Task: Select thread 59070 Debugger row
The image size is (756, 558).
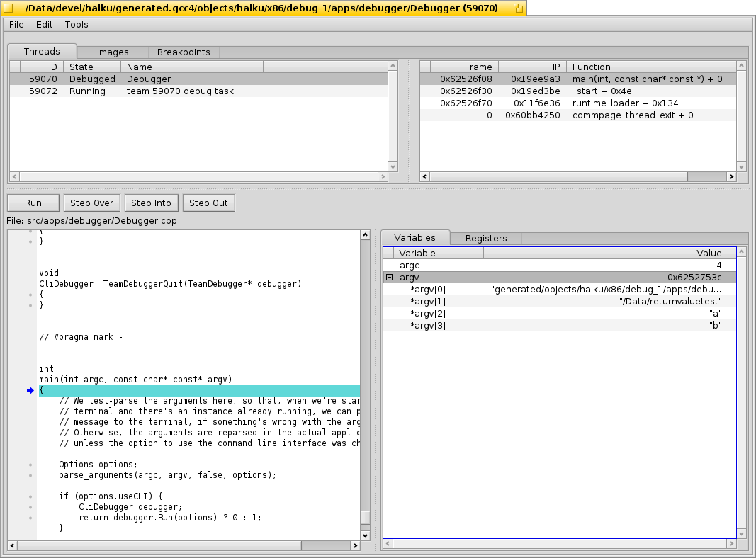Action: [x=198, y=79]
